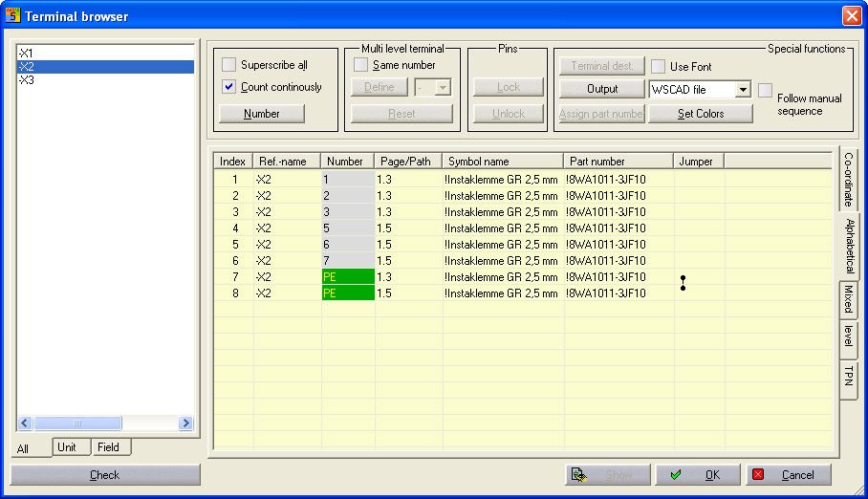Screen dimensions: 868x499
Task: Switch to the Co-ordinate tab
Action: pyautogui.click(x=849, y=179)
